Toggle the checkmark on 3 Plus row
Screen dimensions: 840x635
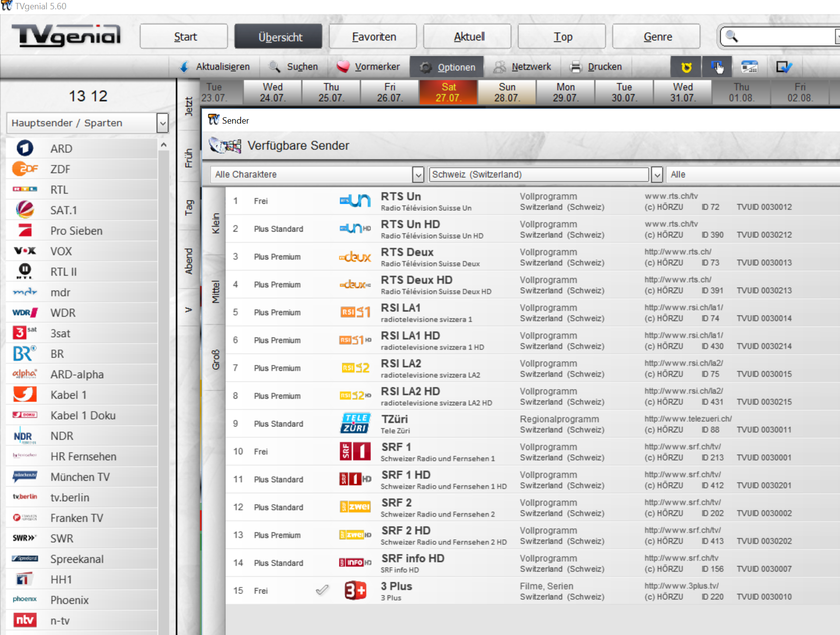point(322,591)
